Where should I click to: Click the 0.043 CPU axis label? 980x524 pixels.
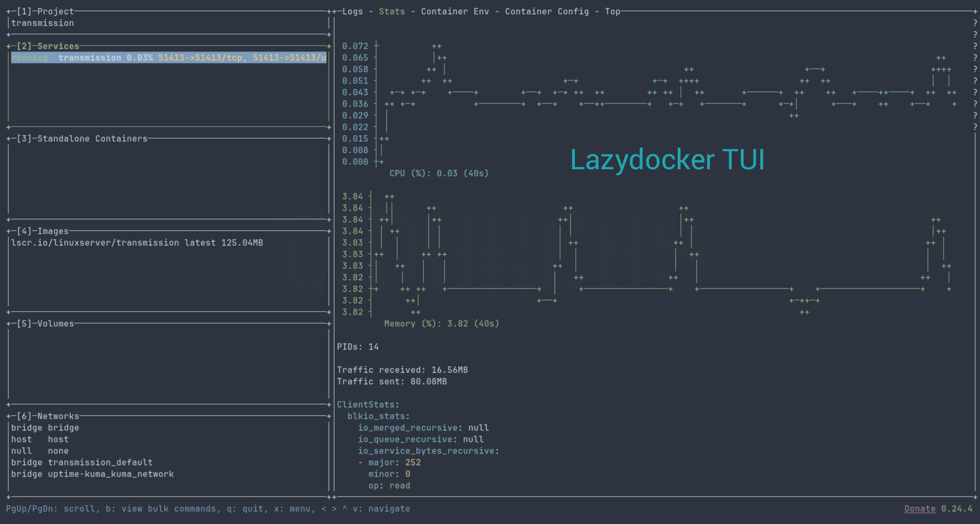pos(355,93)
